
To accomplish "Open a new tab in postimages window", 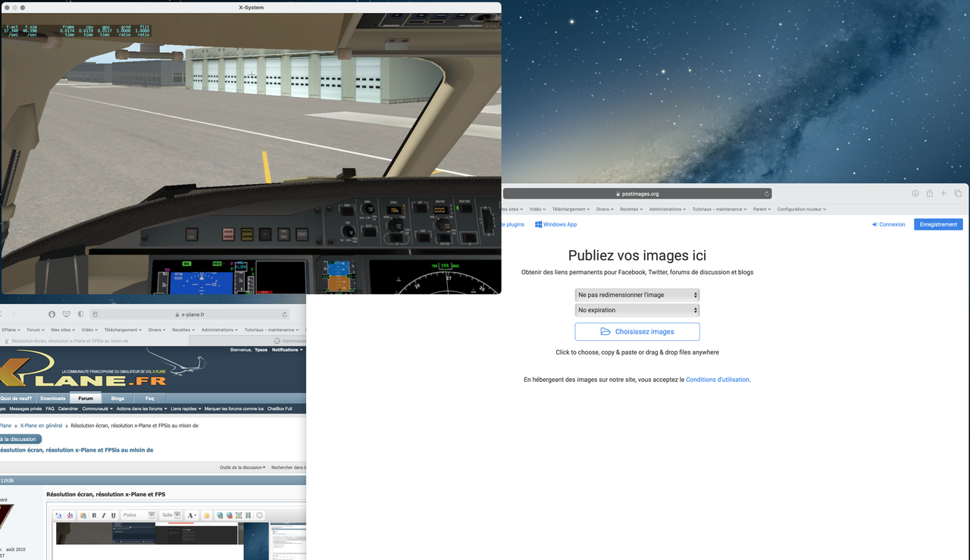I will point(943,193).
